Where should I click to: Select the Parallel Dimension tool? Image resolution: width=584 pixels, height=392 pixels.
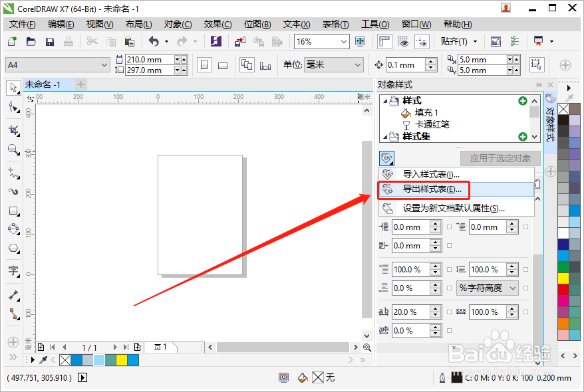(13, 295)
